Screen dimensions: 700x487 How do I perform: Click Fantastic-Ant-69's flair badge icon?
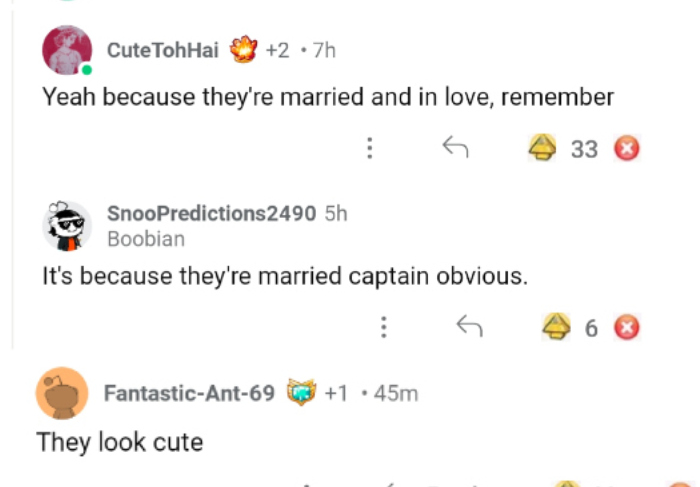click(300, 392)
